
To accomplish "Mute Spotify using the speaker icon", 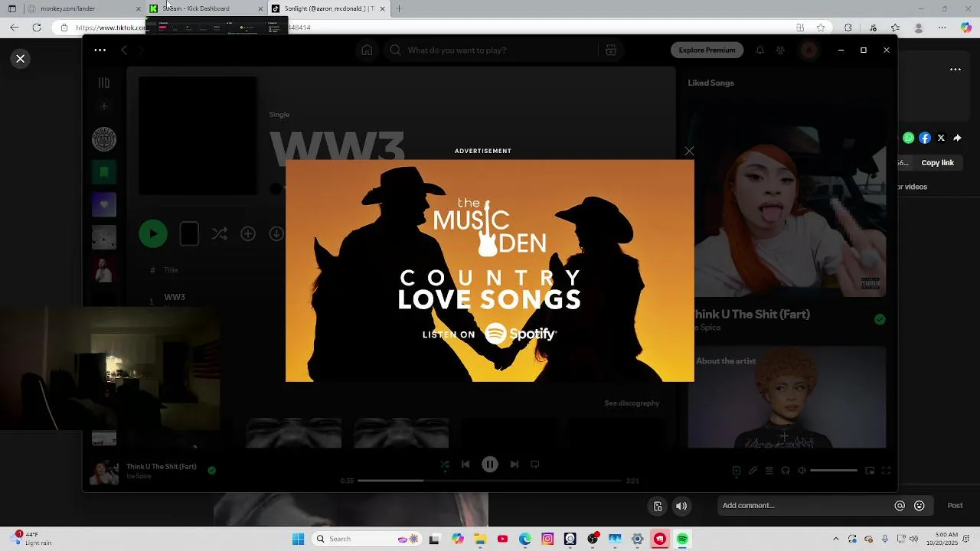I will click(x=802, y=471).
